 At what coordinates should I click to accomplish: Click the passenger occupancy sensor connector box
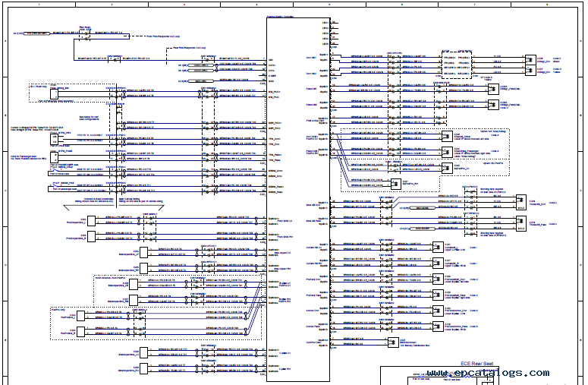[54, 94]
